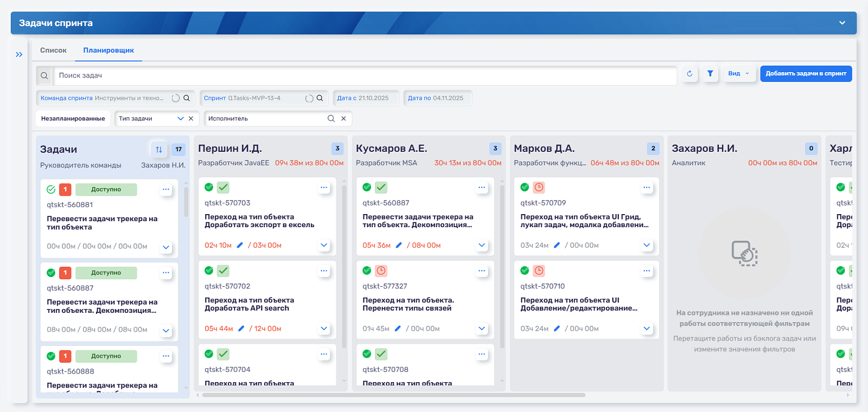Toggle green checkmark box on qtskt-570704
This screenshot has height=412, width=868.
point(223,354)
